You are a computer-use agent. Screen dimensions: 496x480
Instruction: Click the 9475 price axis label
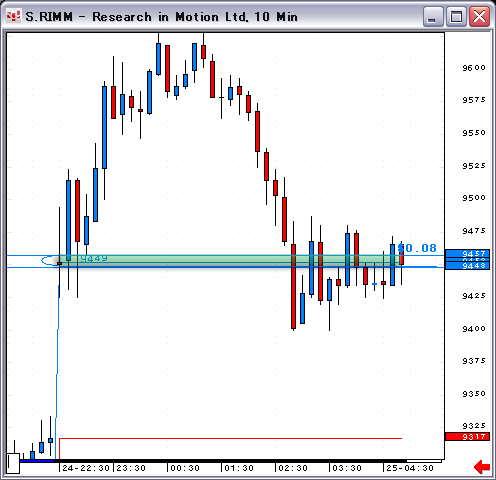(x=474, y=230)
